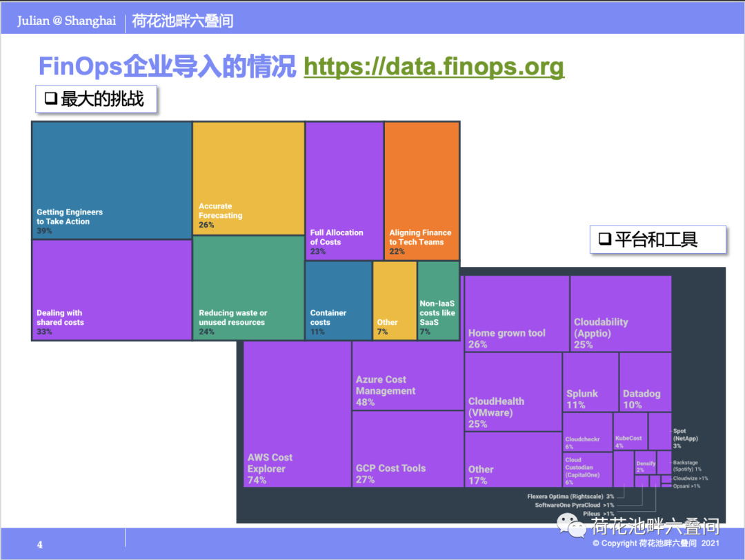745x560 pixels.
Task: Select the purple 'Other' 17% block
Action: pyautogui.click(x=513, y=460)
